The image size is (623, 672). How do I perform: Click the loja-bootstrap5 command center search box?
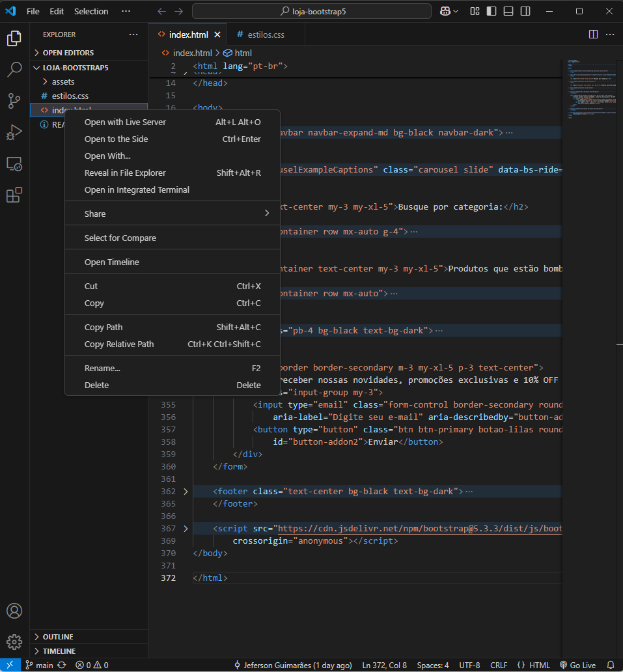(x=311, y=12)
